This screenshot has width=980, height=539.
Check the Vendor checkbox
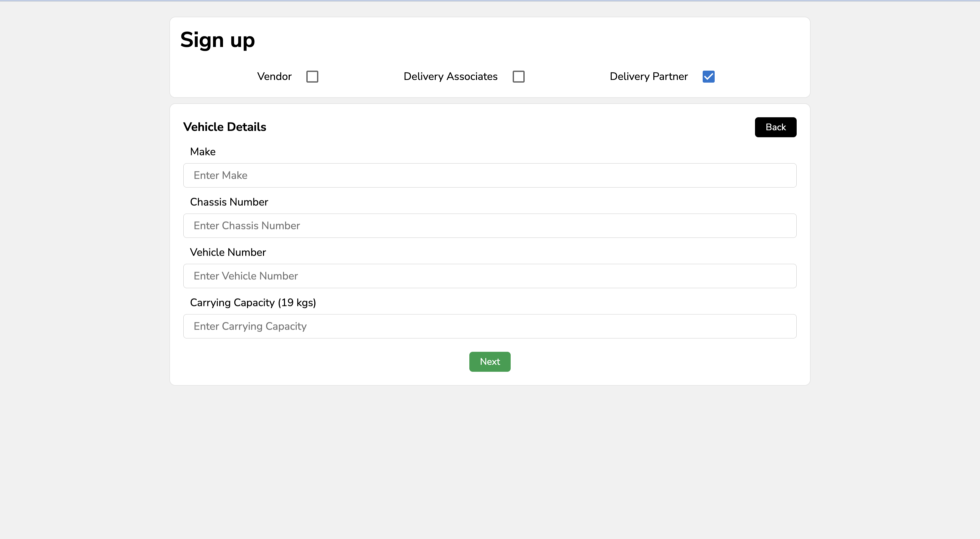[312, 76]
